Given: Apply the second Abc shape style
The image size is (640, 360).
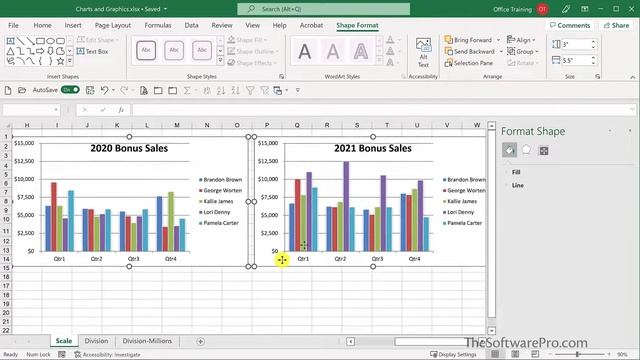Looking at the screenshot, I should point(174,50).
